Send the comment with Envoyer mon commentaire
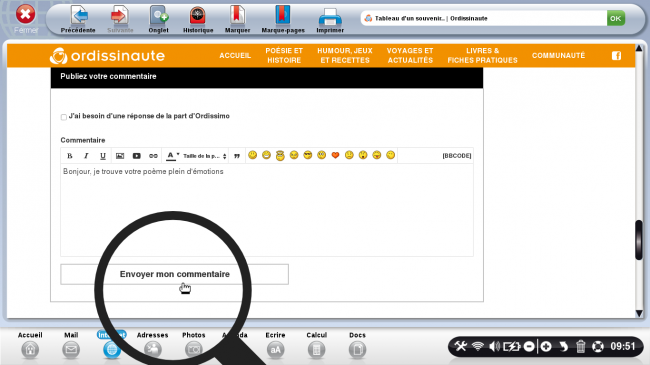 tap(175, 274)
